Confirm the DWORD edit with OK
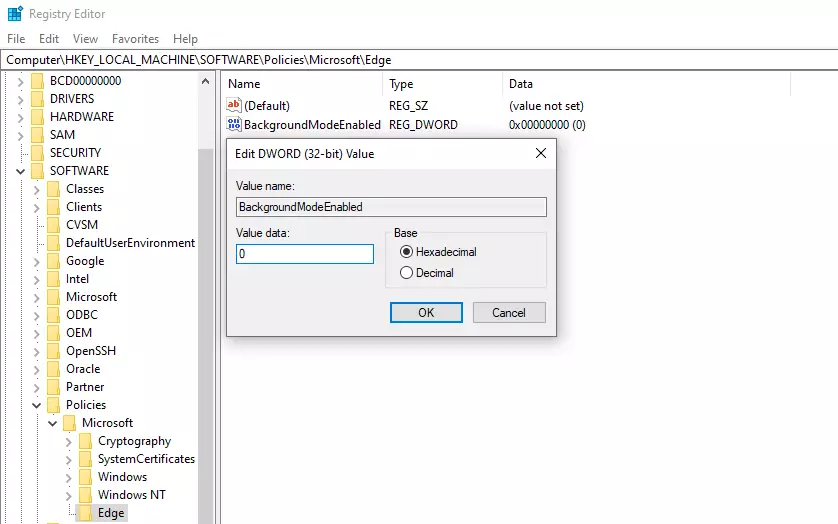 coord(426,313)
